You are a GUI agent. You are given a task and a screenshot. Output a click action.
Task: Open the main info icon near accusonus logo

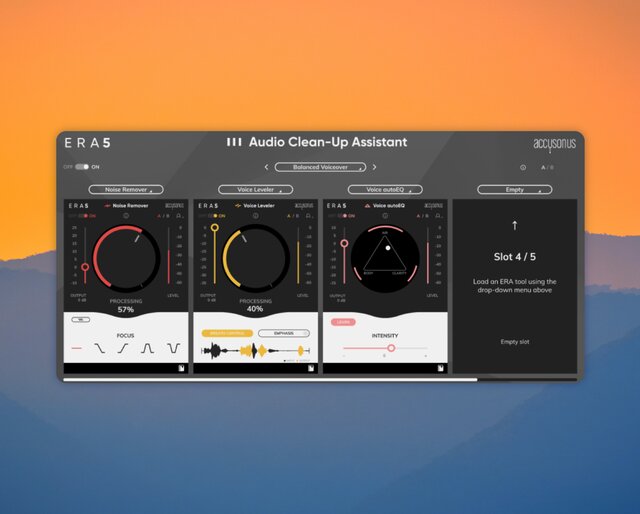[x=523, y=167]
